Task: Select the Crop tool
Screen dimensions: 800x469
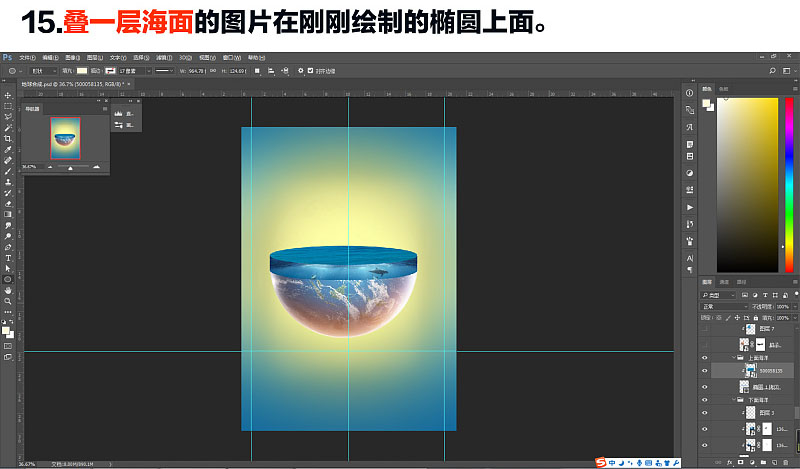Action: (8, 138)
